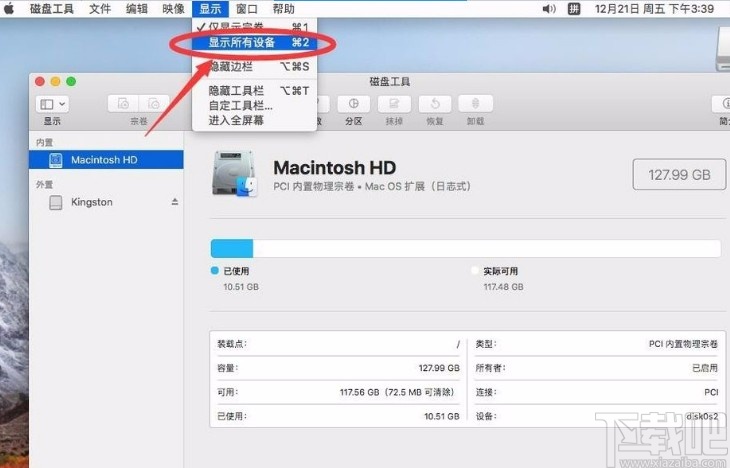Click the 分区 partition toolbar icon
Viewport: 730px width, 468px height.
click(353, 104)
